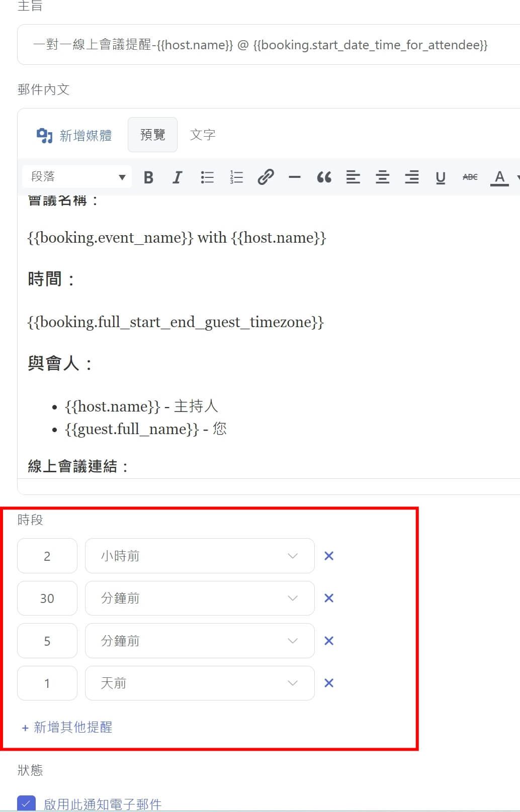Switch to the 文字 tab

(x=203, y=135)
